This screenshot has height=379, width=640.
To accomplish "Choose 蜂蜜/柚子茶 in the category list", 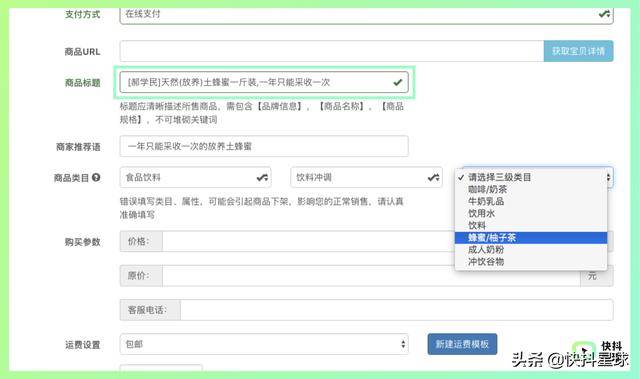I will [531, 237].
